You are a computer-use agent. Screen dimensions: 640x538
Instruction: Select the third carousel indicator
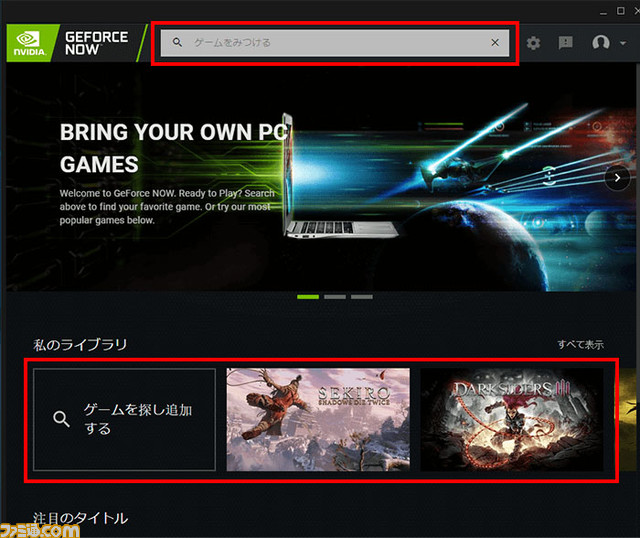tap(362, 297)
